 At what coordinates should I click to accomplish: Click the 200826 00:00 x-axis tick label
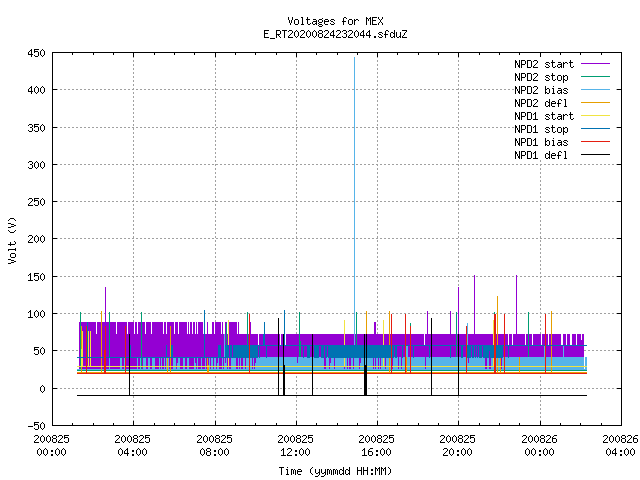click(x=540, y=446)
